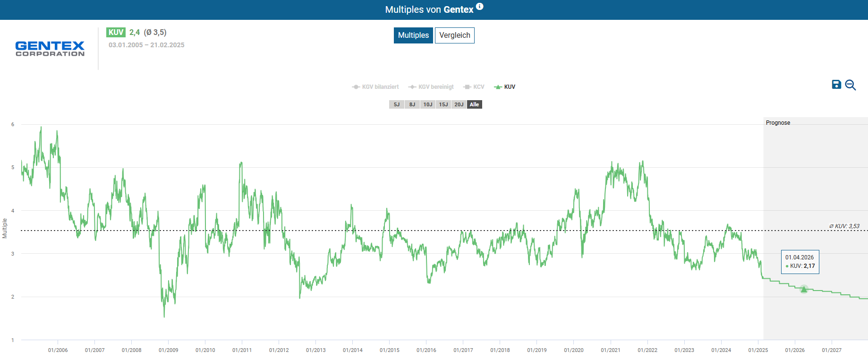The width and height of the screenshot is (868, 360).
Task: Click the green KUV badge label
Action: click(x=116, y=33)
